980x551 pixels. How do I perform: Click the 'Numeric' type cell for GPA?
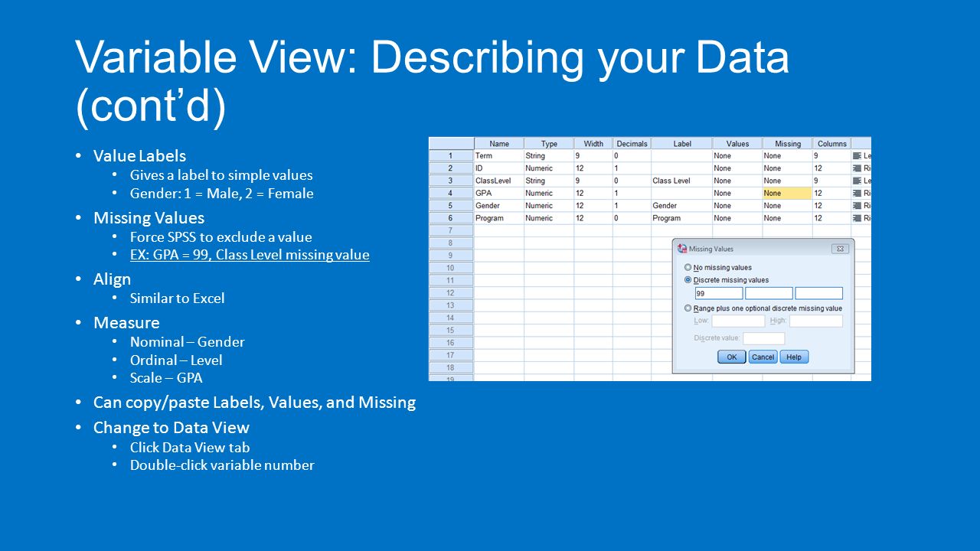click(549, 193)
